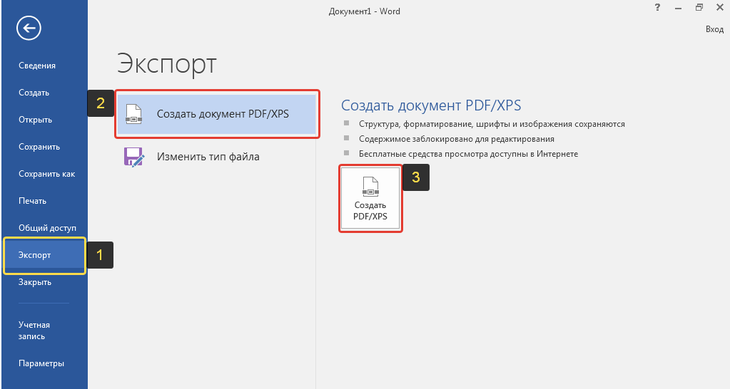The height and width of the screenshot is (389, 730).
Task: Click the highlighted Экспорт menu item
Action: tap(45, 255)
